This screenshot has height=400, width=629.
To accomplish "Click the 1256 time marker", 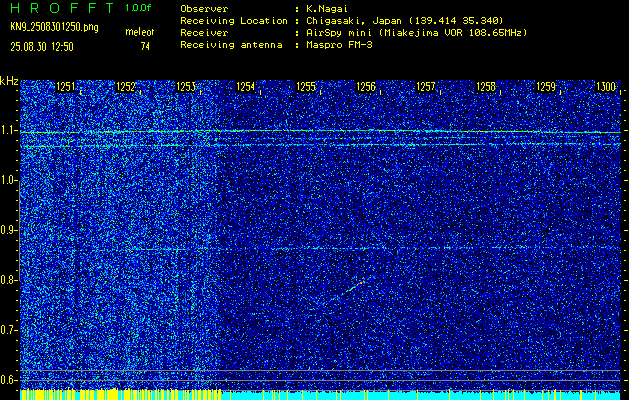I will point(366,87).
